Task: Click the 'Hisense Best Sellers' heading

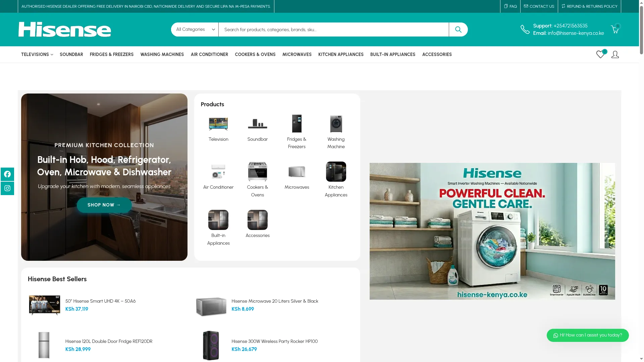Action: pos(57,279)
